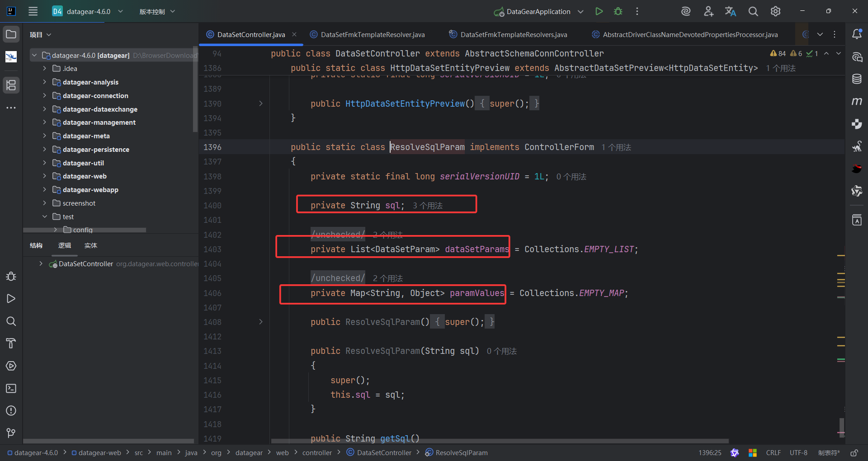Click the editor horizontal scrollbar
Screen dimensions: 868x461
(500, 441)
